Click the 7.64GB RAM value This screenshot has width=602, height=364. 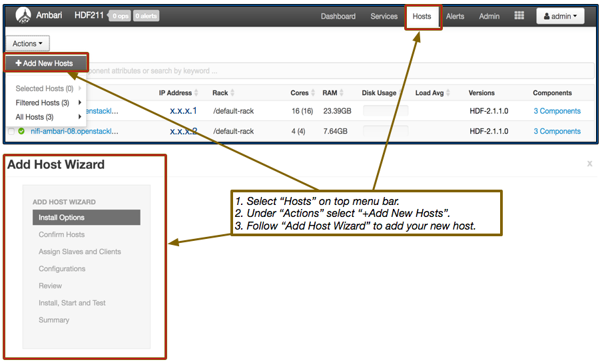pos(335,131)
